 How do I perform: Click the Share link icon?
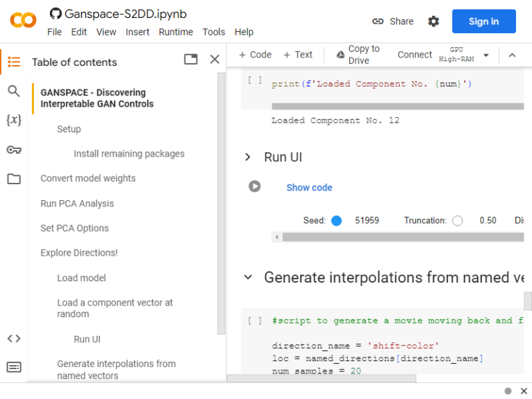click(x=378, y=21)
